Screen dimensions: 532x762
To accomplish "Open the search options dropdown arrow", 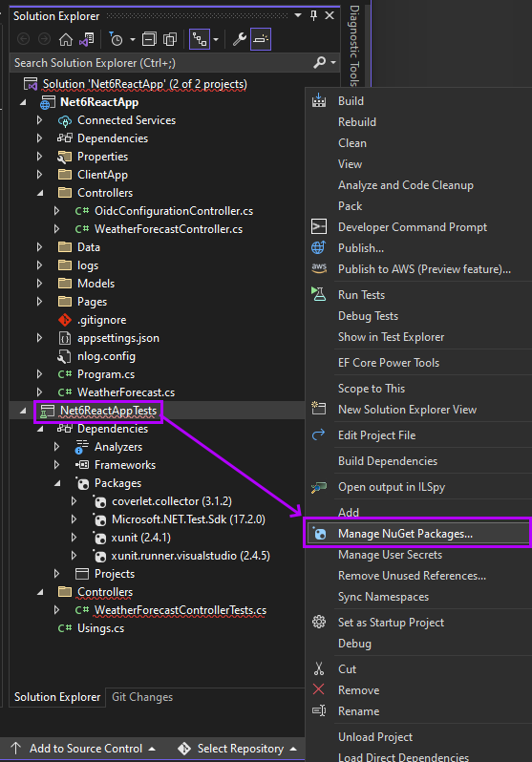I will coord(333,63).
